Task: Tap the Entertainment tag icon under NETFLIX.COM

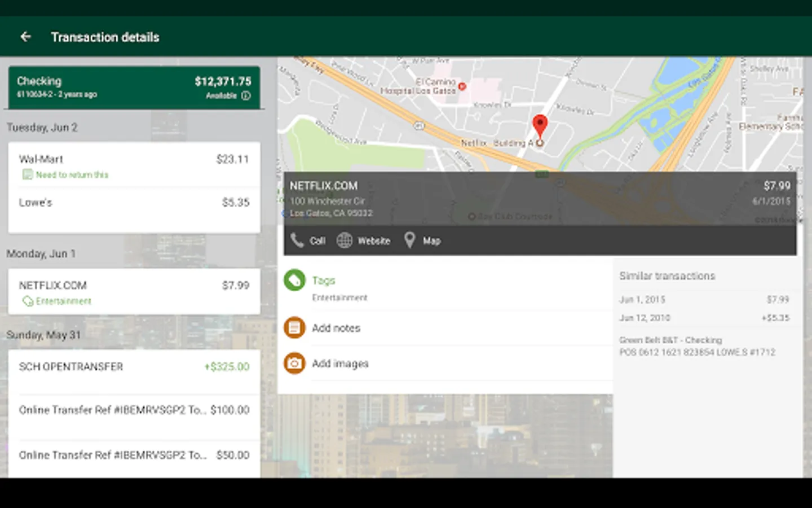Action: (28, 301)
